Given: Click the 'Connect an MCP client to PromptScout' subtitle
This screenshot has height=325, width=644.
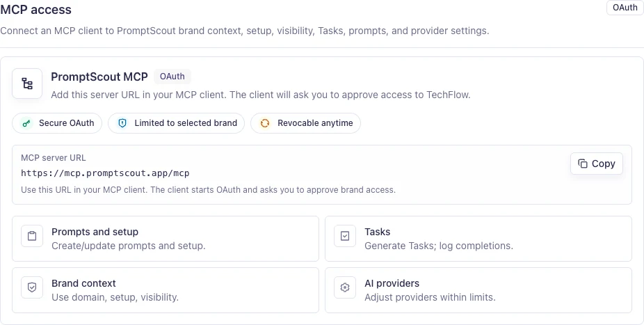Looking at the screenshot, I should 245,31.
